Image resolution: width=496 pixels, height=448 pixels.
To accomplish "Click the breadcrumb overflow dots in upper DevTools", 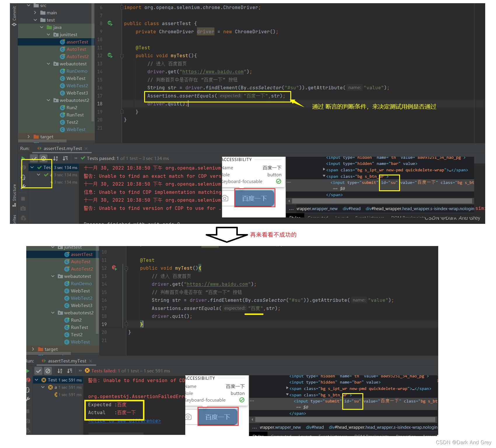I will tap(291, 209).
